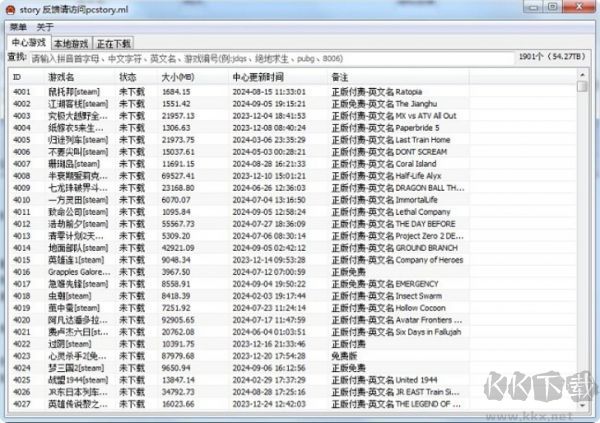Click 未下载 status in row 4010
Screen dimensions: 600x423
click(x=132, y=200)
